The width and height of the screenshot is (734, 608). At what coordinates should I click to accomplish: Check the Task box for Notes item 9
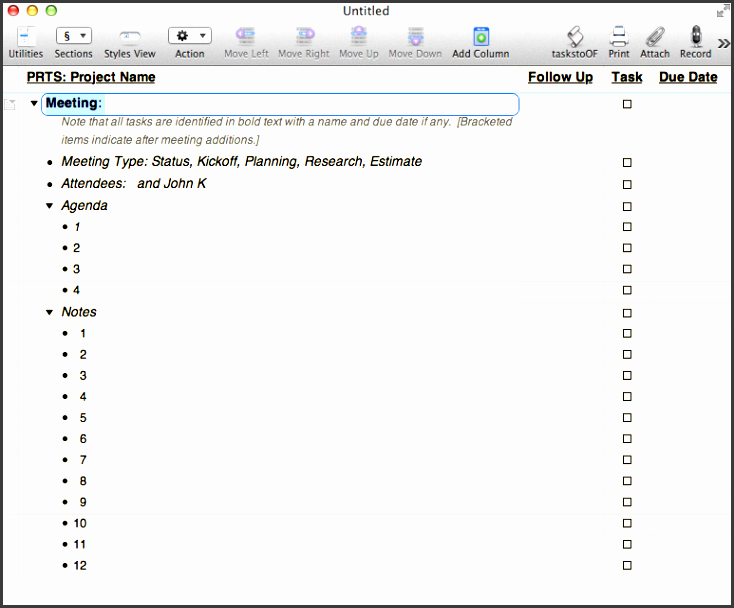[627, 502]
